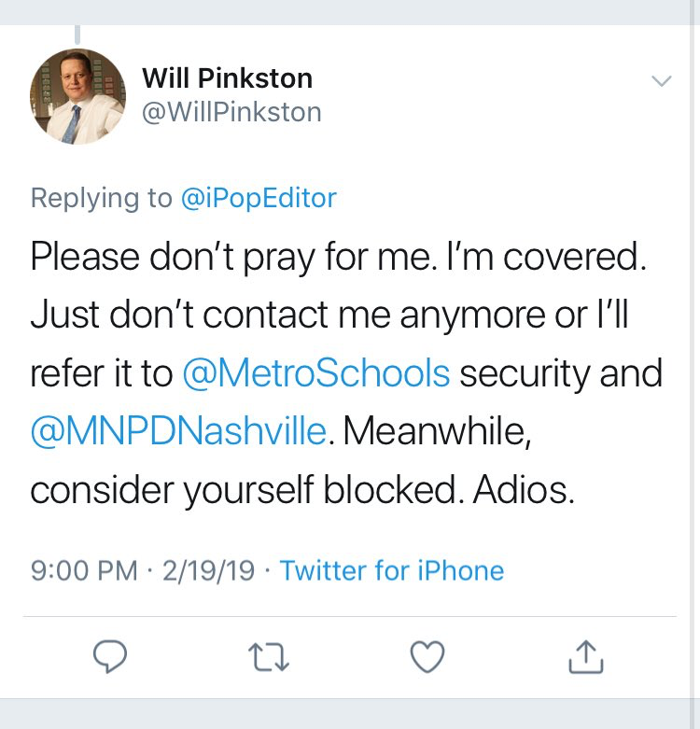Visit the @iPopEditor profile link
700x729 pixels.
[x=258, y=198]
